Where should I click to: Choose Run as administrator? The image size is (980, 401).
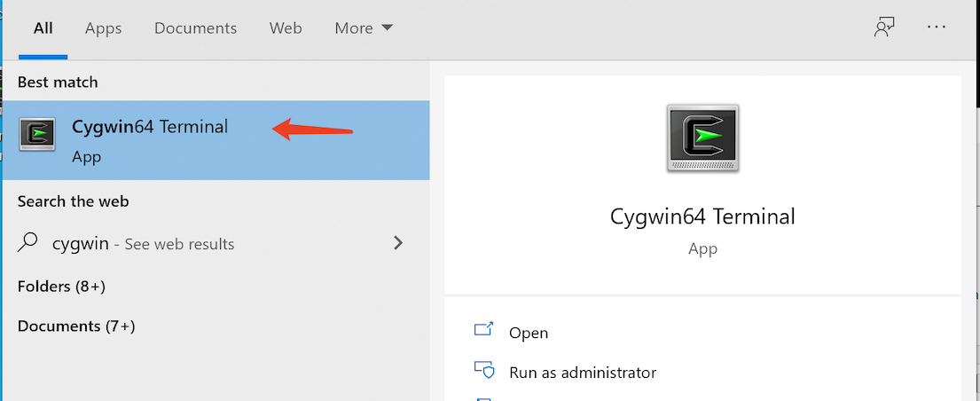coord(583,373)
